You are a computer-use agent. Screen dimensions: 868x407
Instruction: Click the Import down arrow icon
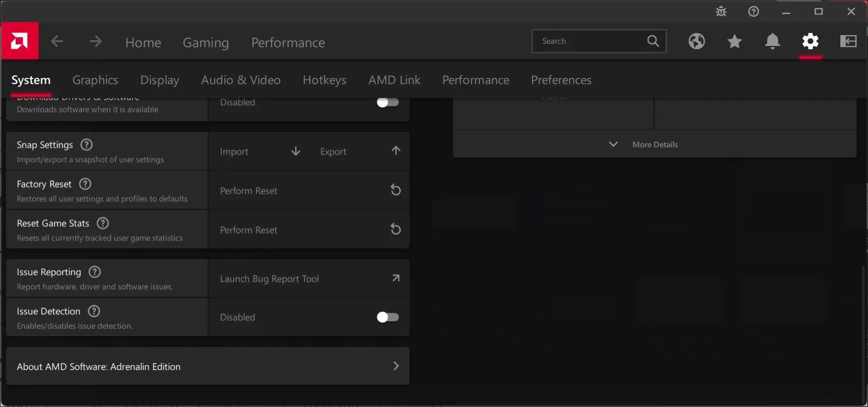point(296,151)
